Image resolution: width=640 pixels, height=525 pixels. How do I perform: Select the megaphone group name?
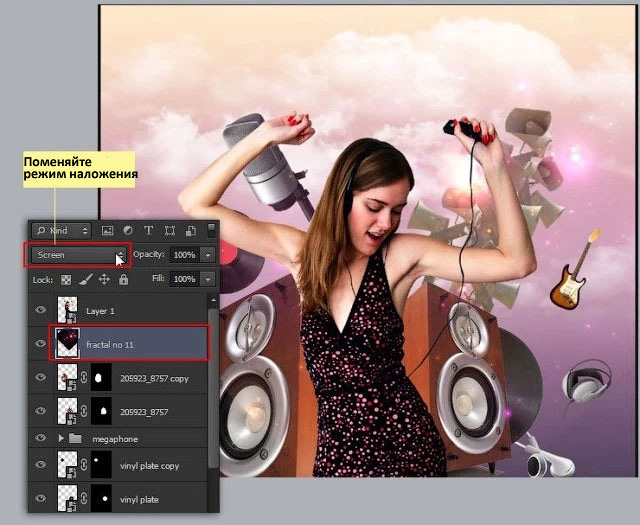coord(115,440)
